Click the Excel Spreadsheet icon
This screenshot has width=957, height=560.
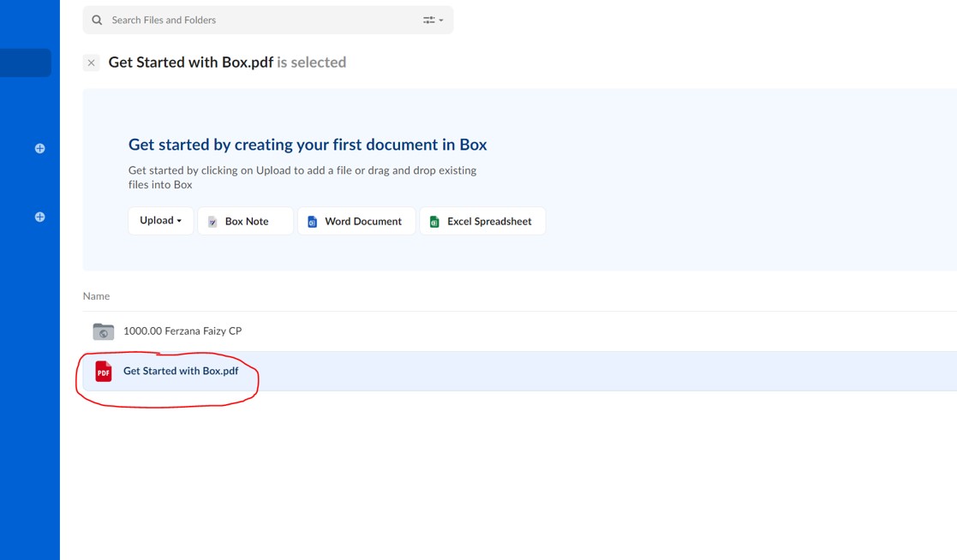click(x=434, y=222)
